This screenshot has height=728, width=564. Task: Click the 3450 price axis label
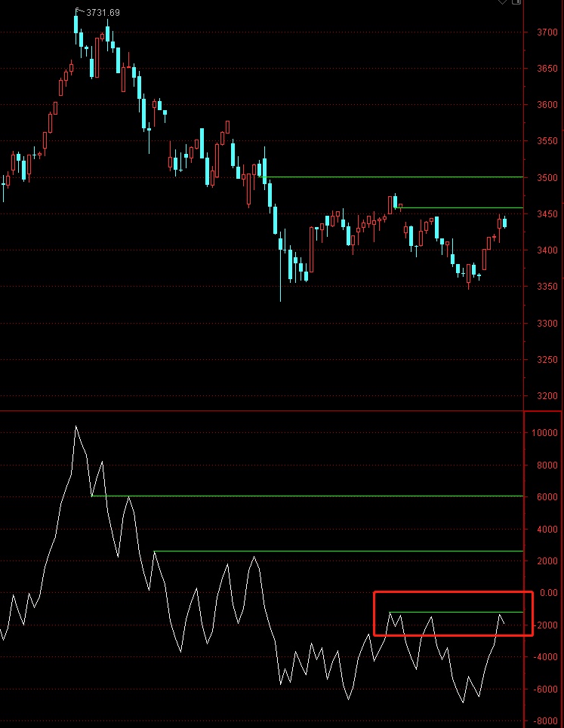547,214
